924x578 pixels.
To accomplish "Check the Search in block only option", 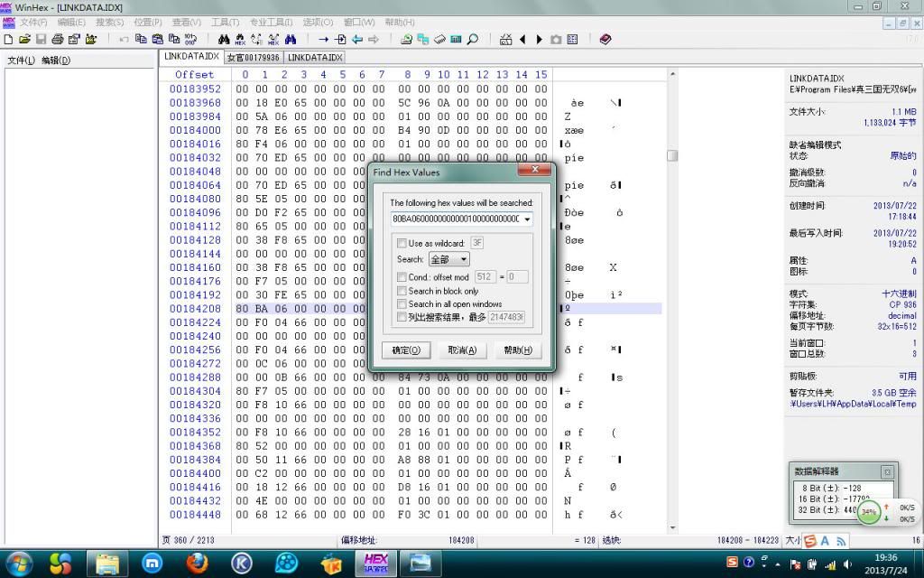I will [402, 292].
